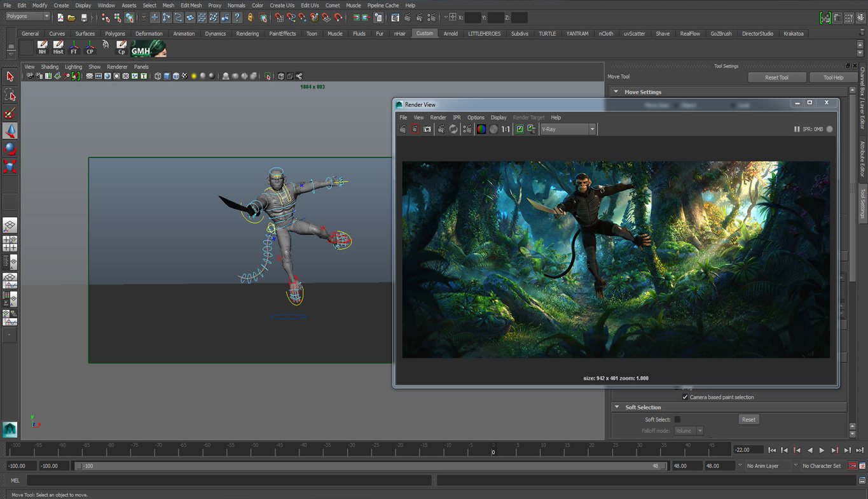Click the current frame -22.00 field
The width and height of the screenshot is (868, 499).
(748, 450)
